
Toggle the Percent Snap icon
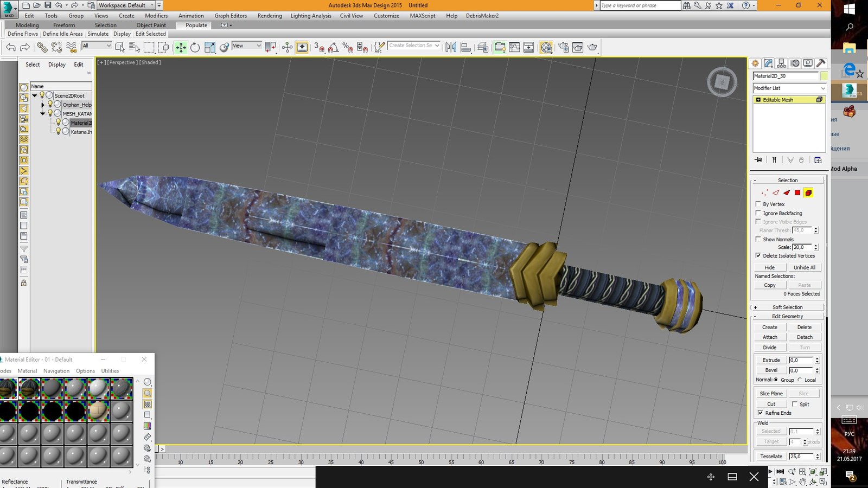point(348,48)
